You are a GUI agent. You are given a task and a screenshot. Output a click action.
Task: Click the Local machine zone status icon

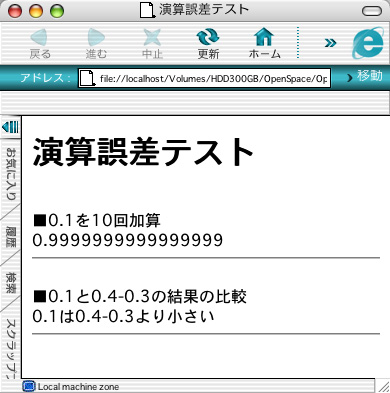point(29,386)
